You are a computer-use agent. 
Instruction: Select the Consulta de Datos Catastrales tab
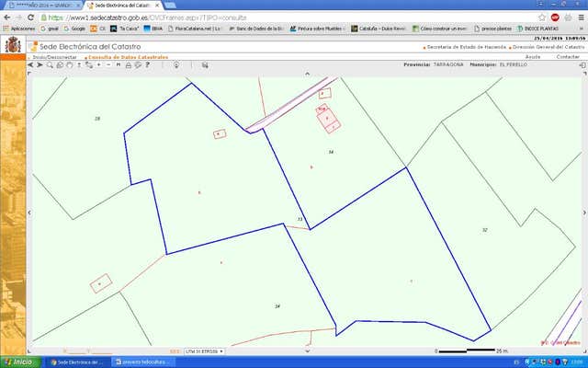[x=128, y=57]
